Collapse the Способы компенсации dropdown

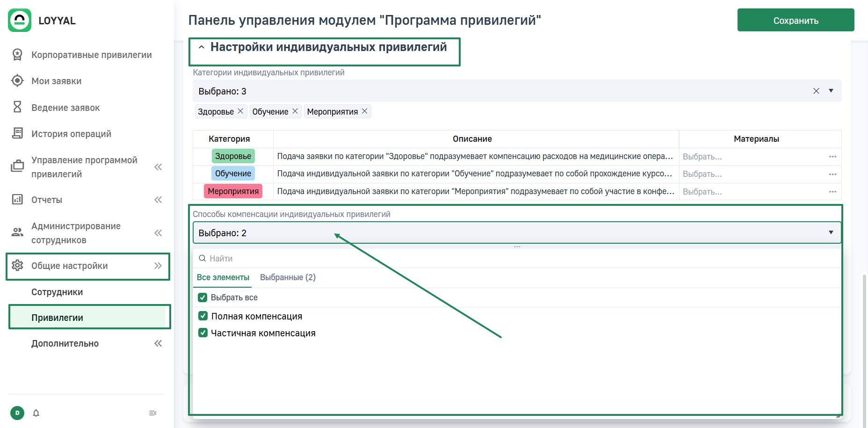(x=831, y=232)
